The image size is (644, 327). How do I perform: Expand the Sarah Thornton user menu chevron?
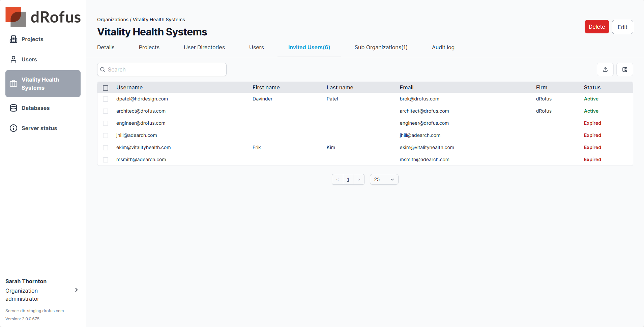pyautogui.click(x=77, y=290)
